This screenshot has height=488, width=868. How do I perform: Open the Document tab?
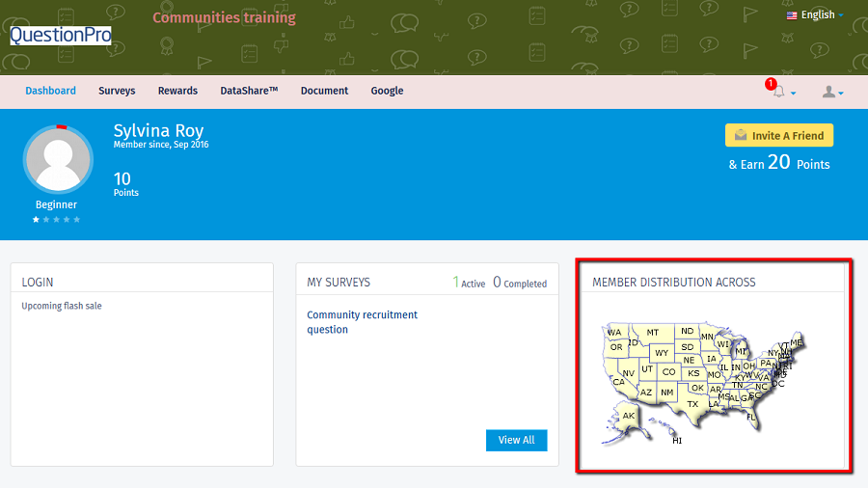point(324,91)
